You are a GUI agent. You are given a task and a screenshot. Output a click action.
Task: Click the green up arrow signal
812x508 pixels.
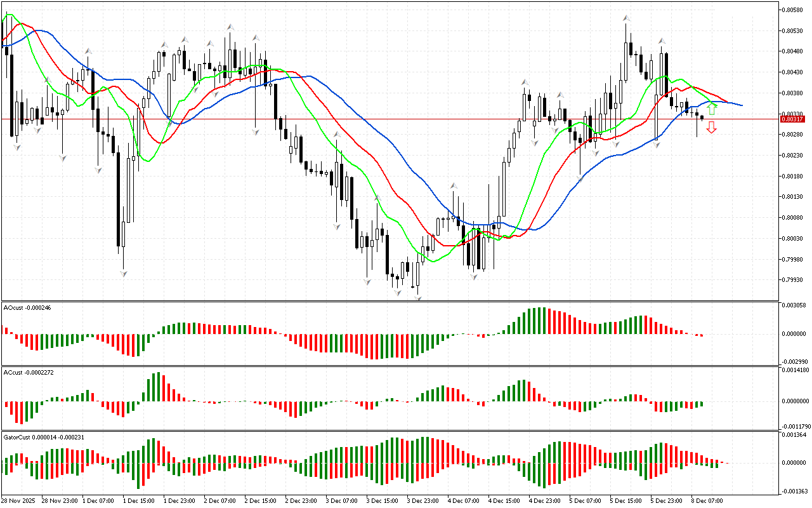(x=712, y=109)
